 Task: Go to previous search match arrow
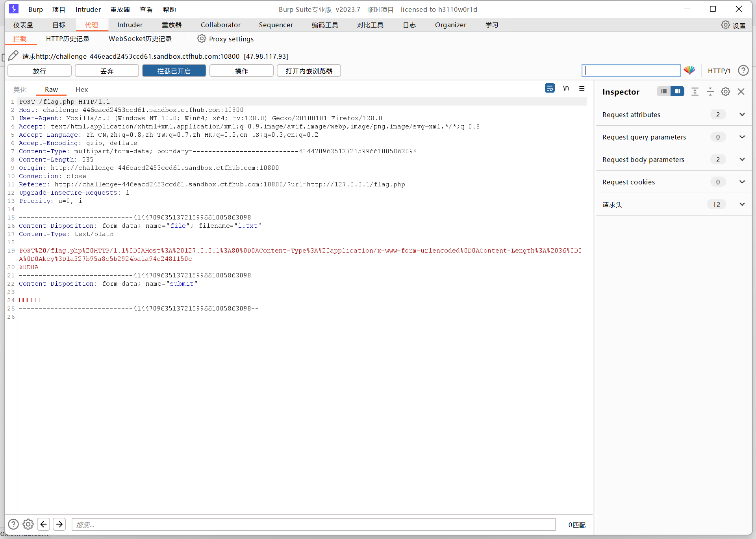tap(44, 524)
